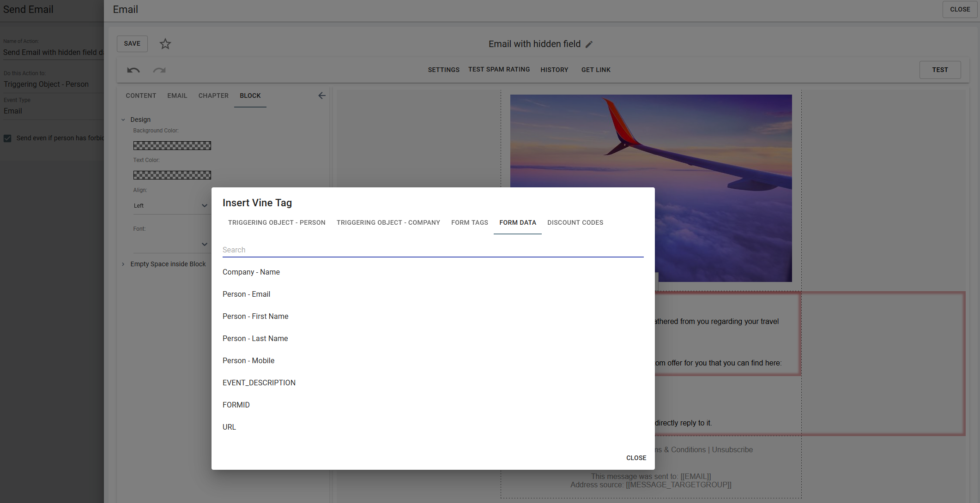Screen dimensions: 980x503
Task: Click the redo arrow icon
Action: pos(159,70)
